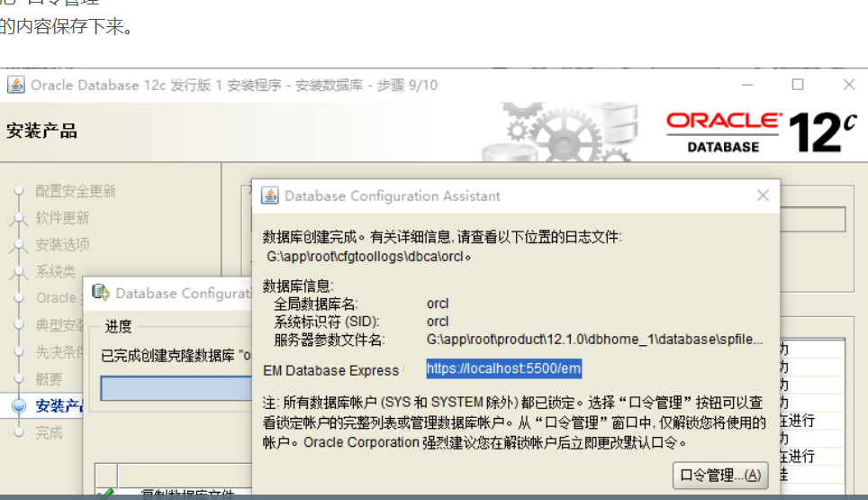868x500 pixels.
Task: Maximize the Oracle Database 12c installer window
Action: [798, 85]
